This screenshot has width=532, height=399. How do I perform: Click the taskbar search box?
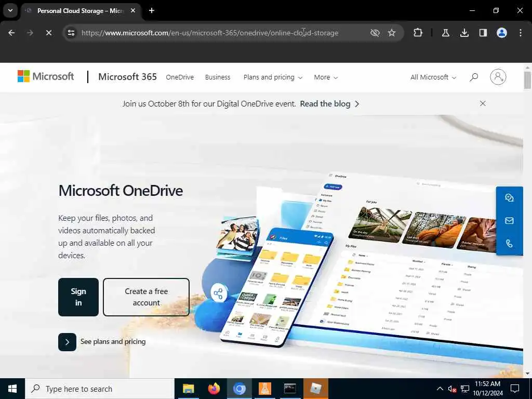[x=99, y=389]
